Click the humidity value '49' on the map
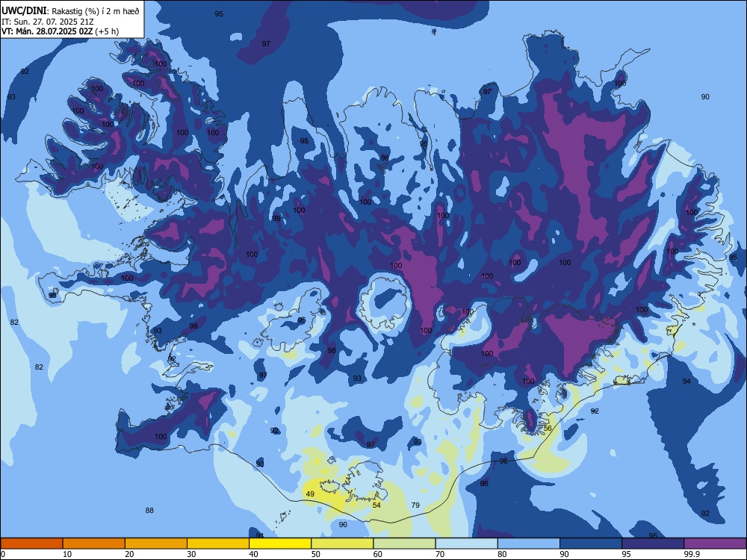This screenshot has width=747, height=560. click(x=310, y=494)
